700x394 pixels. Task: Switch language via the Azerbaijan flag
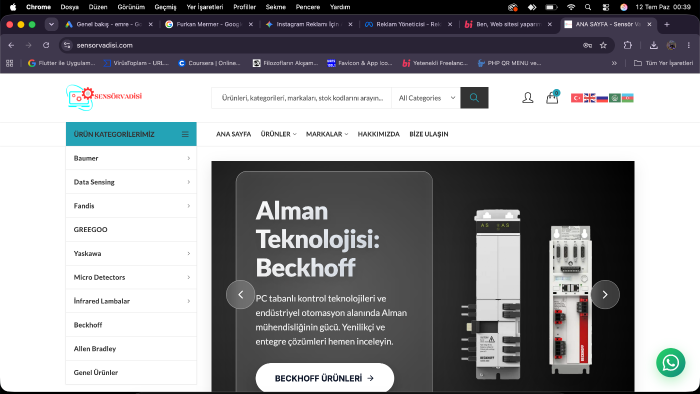(x=627, y=98)
